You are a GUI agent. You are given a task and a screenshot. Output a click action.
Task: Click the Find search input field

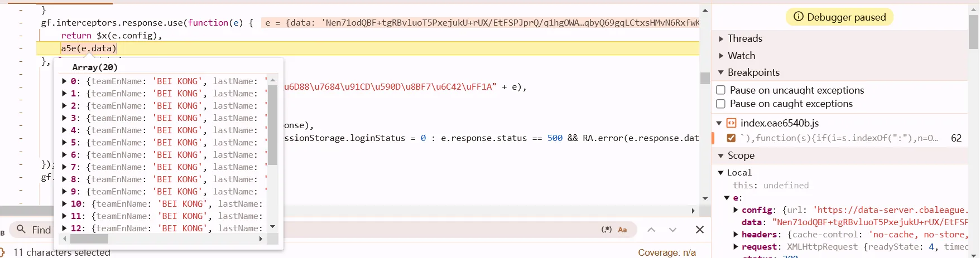click(x=324, y=230)
